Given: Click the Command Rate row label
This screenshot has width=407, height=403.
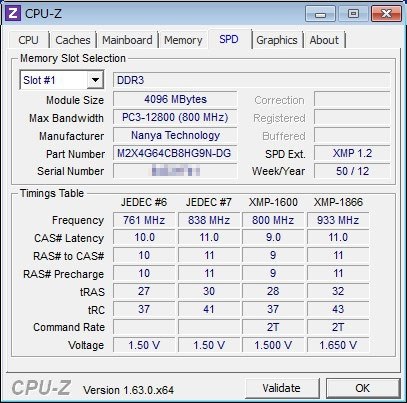Looking at the screenshot, I should [69, 327].
